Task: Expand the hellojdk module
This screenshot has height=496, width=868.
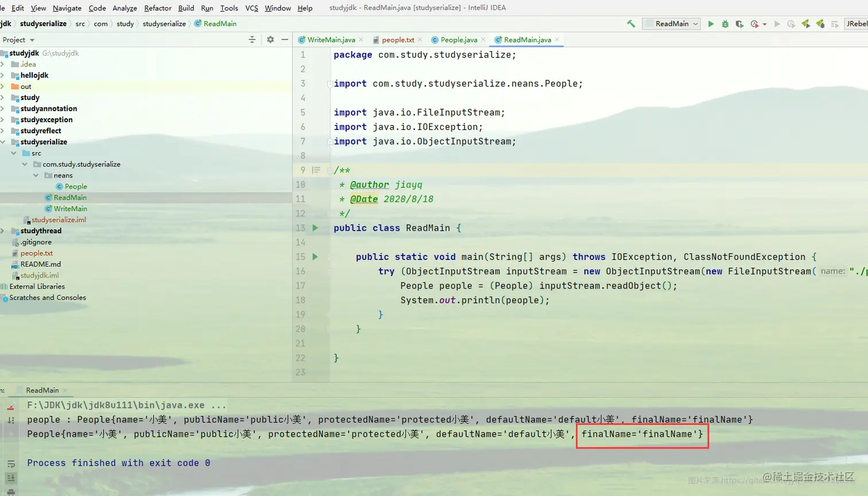Action: click(x=3, y=75)
